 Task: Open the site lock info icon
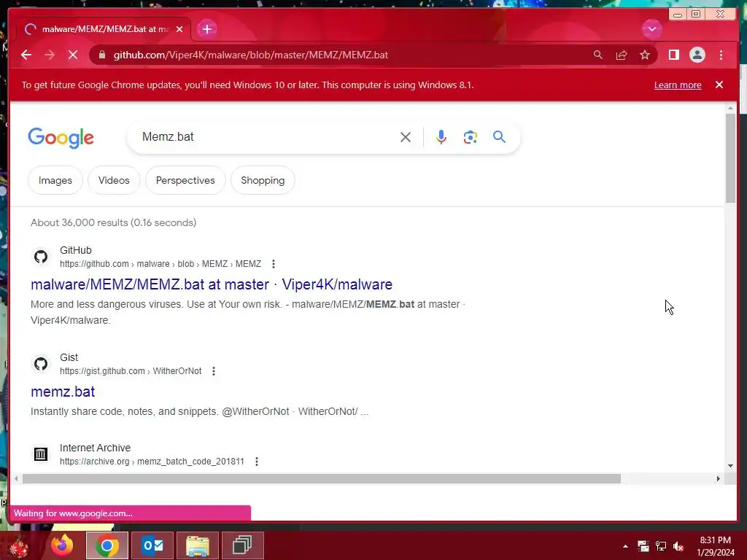click(x=102, y=55)
